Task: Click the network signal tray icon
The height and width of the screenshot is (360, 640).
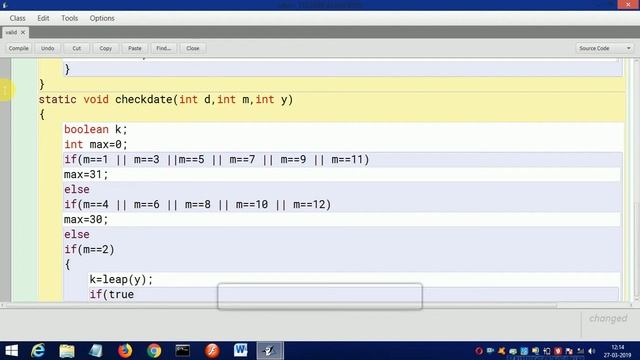Action: 580,351
